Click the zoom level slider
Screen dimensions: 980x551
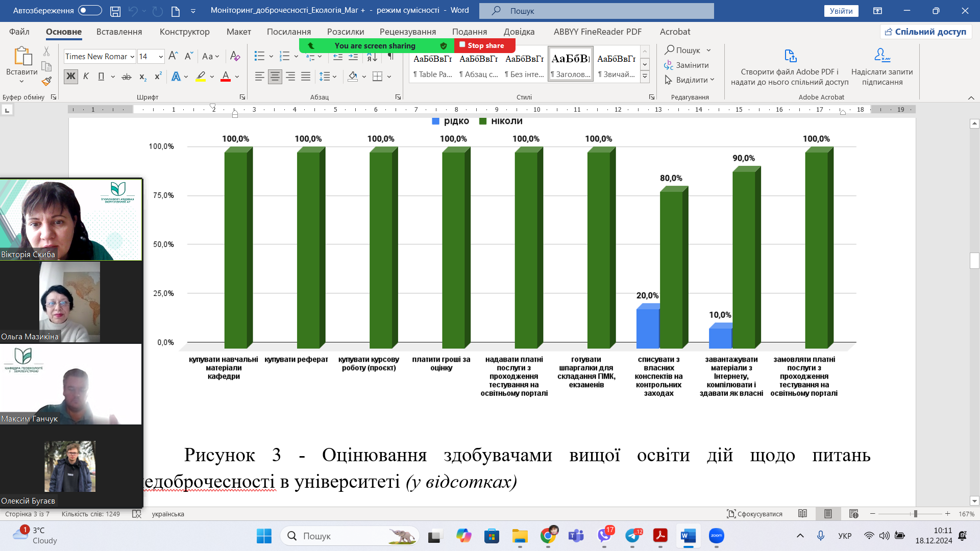point(915,514)
